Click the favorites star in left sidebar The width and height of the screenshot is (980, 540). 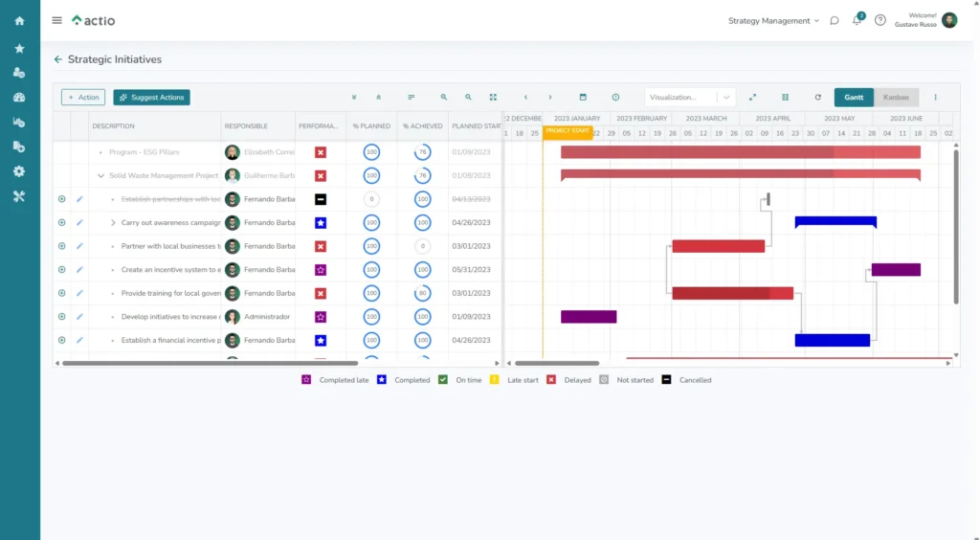19,48
